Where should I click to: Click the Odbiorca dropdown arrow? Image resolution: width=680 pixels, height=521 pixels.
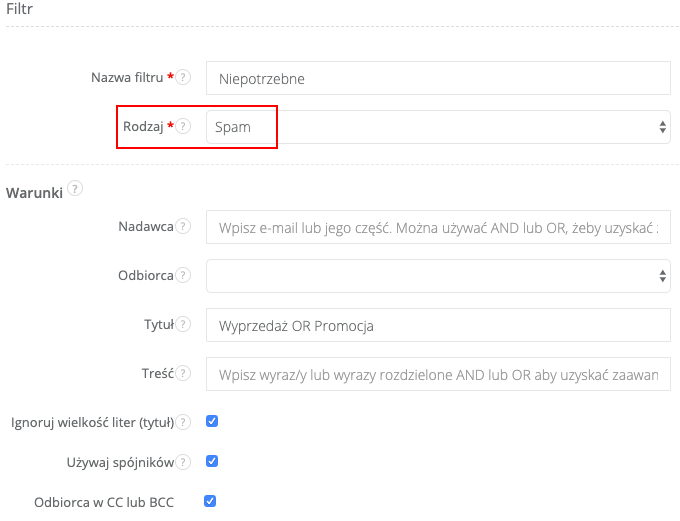pos(662,275)
